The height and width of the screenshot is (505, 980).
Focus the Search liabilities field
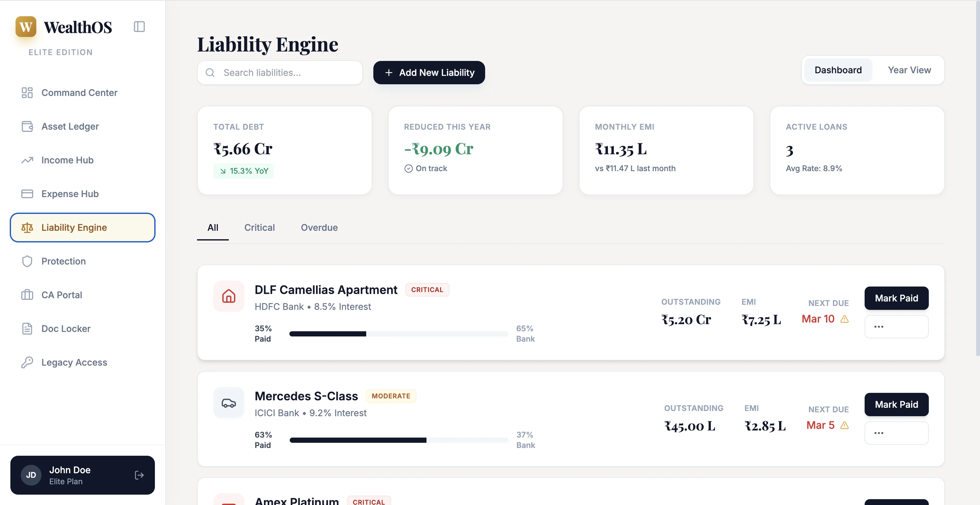coord(280,72)
